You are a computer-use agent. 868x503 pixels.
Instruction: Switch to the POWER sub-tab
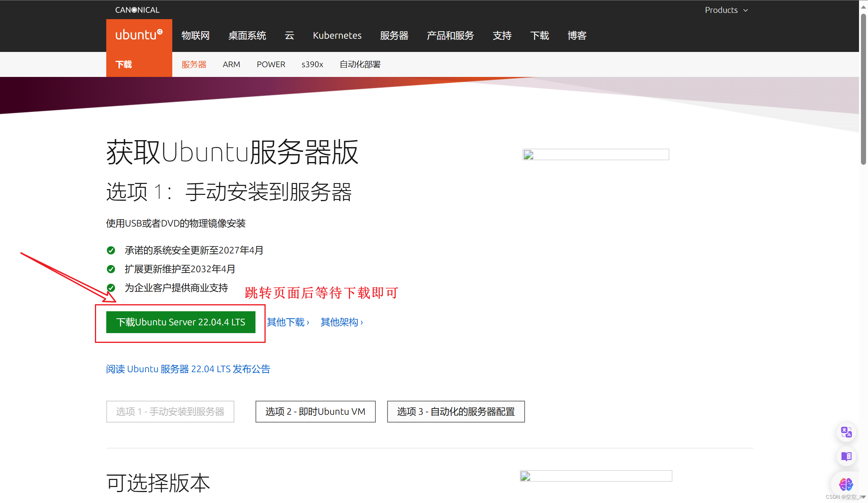tap(271, 64)
